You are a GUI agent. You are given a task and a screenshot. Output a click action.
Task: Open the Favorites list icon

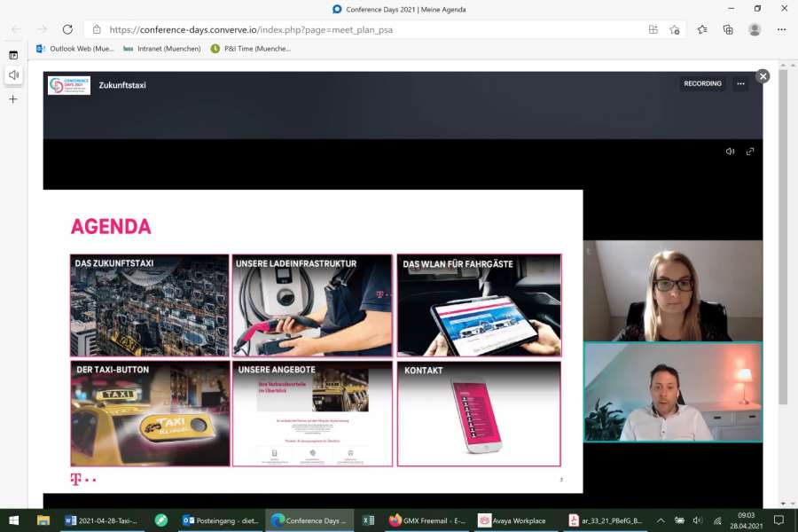pos(702,29)
